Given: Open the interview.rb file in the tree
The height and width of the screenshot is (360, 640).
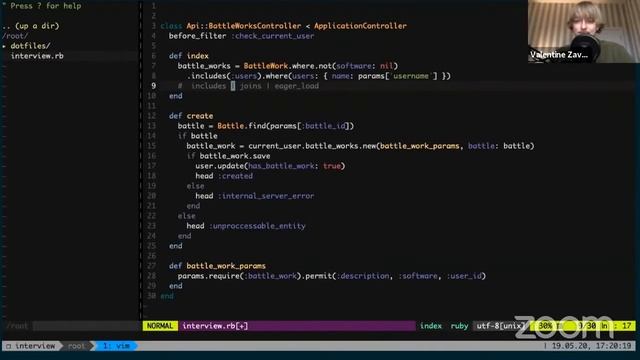Looking at the screenshot, I should pos(37,56).
